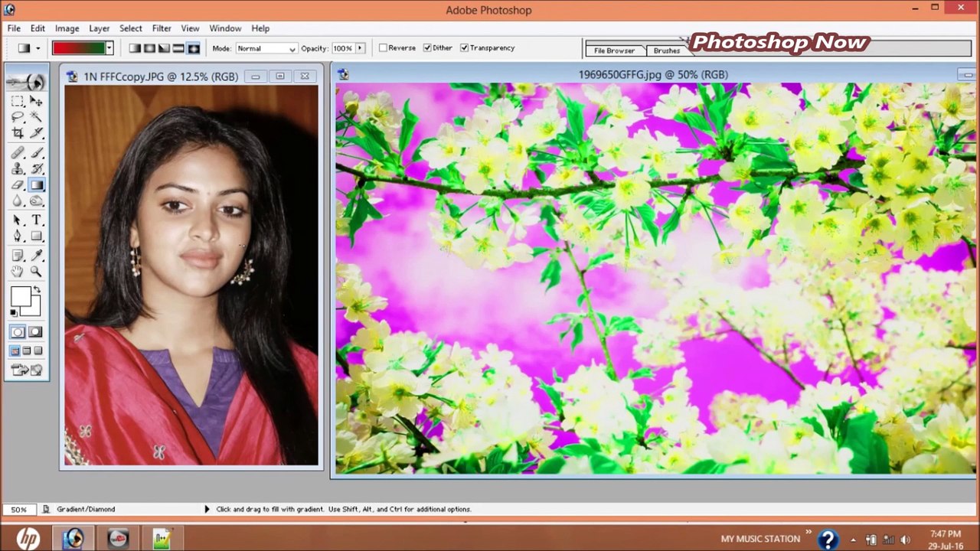Image resolution: width=980 pixels, height=551 pixels.
Task: Select the Slice tool
Action: [36, 133]
